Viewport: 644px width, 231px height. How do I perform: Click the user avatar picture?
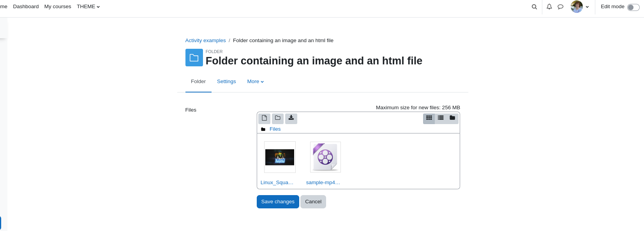coord(577,7)
